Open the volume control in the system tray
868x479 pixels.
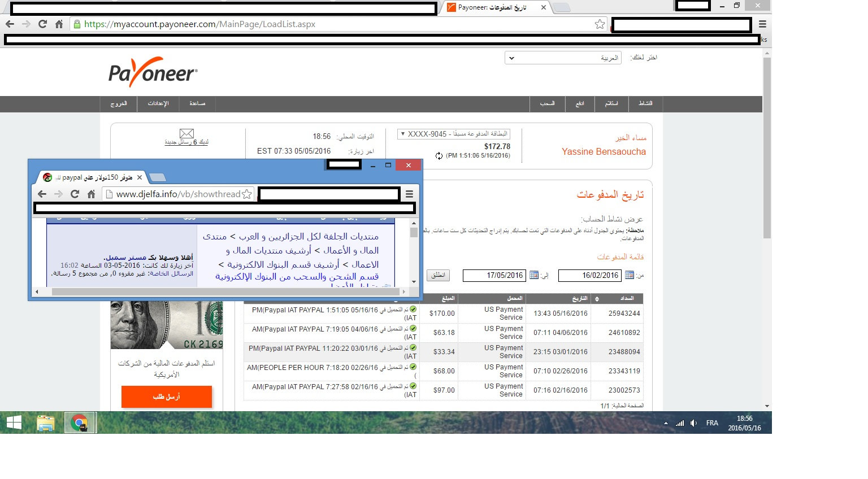point(693,423)
